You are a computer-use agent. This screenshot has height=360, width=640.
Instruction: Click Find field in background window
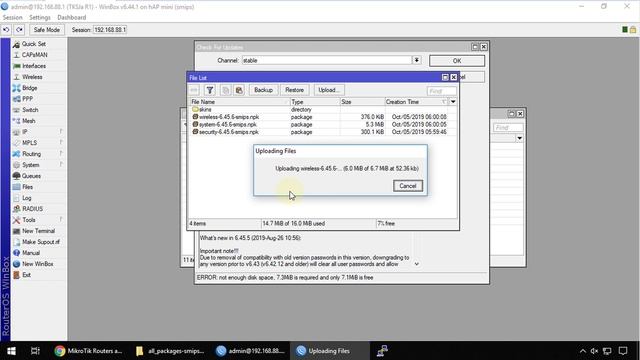[x=508, y=128]
